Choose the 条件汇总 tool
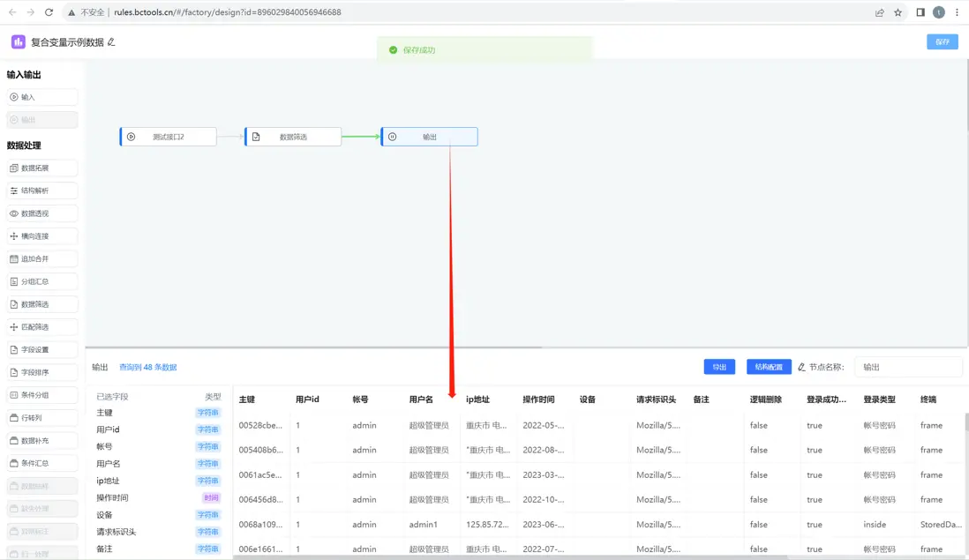This screenshot has width=969, height=560. tap(42, 463)
